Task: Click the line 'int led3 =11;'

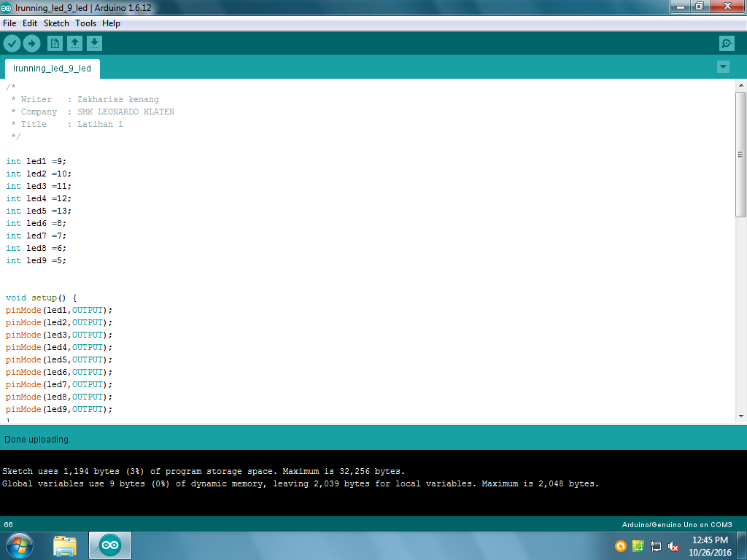Action: 39,186
